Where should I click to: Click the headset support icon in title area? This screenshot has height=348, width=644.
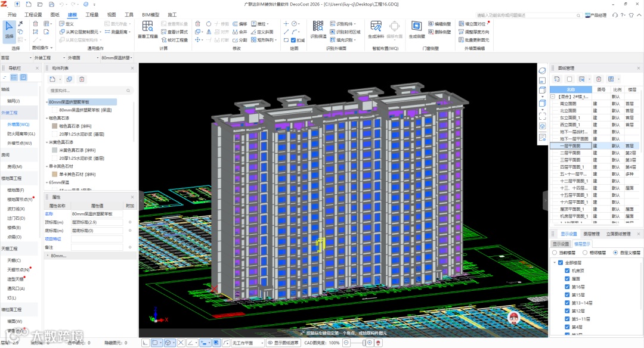tap(615, 15)
